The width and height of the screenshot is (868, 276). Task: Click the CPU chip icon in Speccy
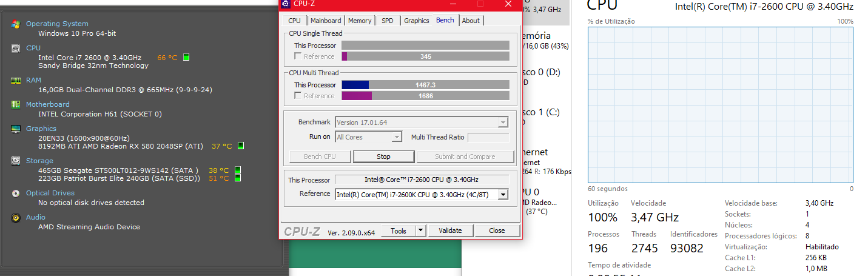click(x=16, y=48)
